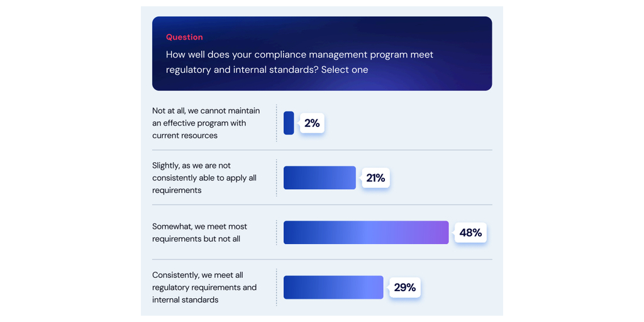Click the dotted divider beside the "Somewhat" row
The height and width of the screenshot is (322, 644).
click(x=276, y=233)
